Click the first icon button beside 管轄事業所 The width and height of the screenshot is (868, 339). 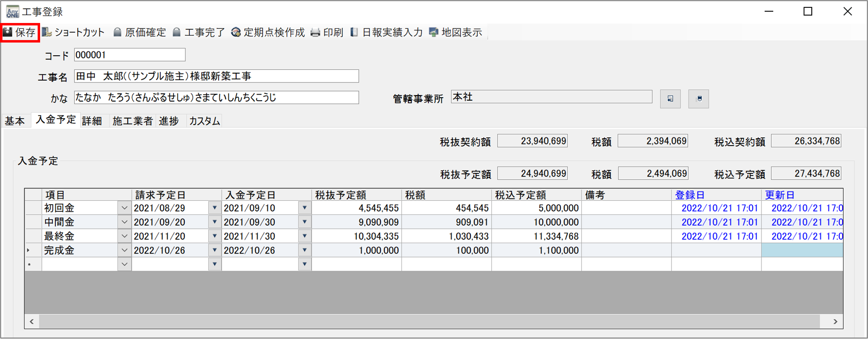[x=670, y=99]
